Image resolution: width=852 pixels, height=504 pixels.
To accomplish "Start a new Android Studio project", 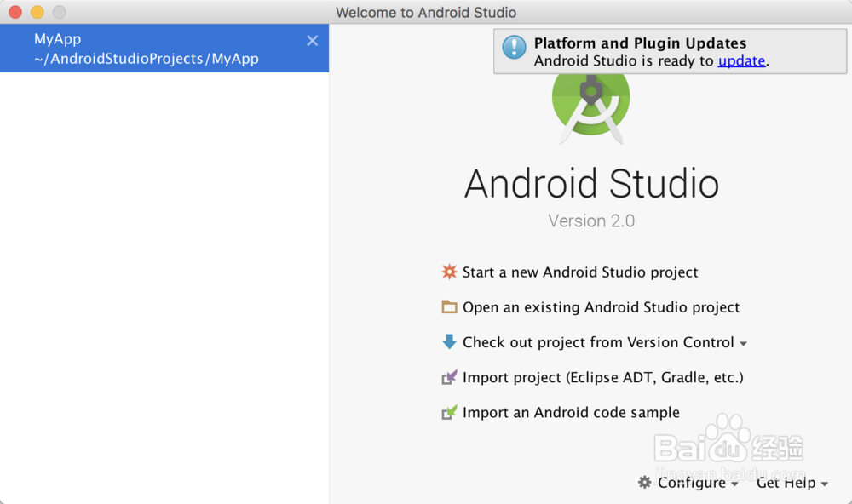I will tap(579, 272).
